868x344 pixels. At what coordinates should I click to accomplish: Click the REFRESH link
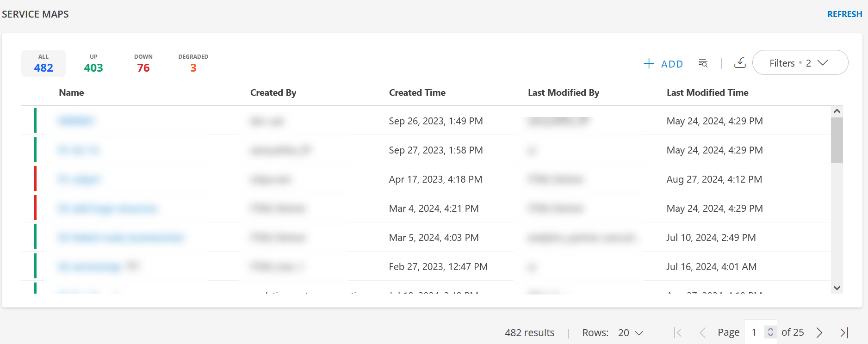844,14
